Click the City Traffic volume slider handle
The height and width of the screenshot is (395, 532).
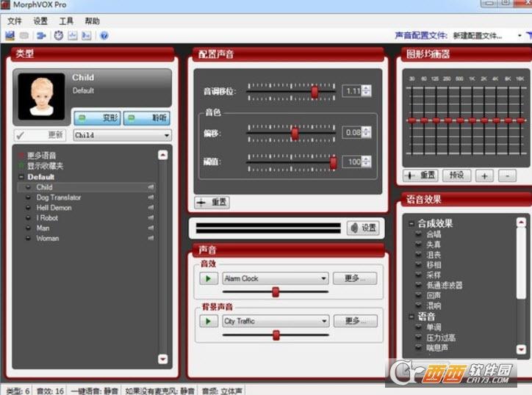[276, 335]
